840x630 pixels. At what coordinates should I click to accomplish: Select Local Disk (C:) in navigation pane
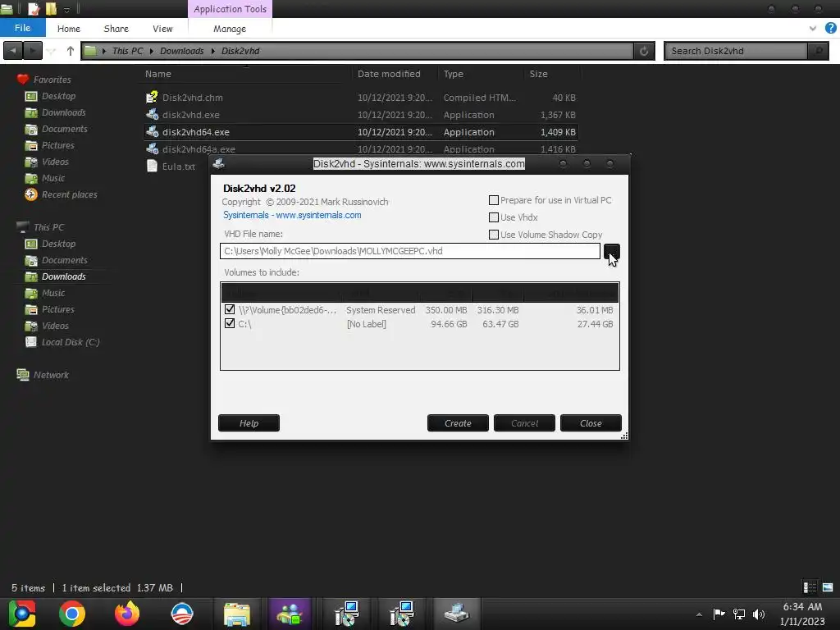[x=71, y=342]
